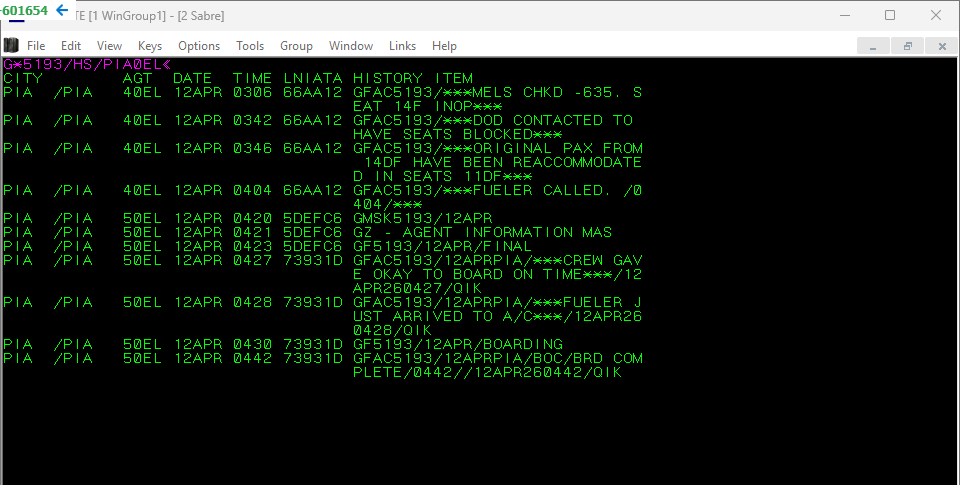Click the Sabre document icon beside File
The image size is (960, 485).
[11, 45]
